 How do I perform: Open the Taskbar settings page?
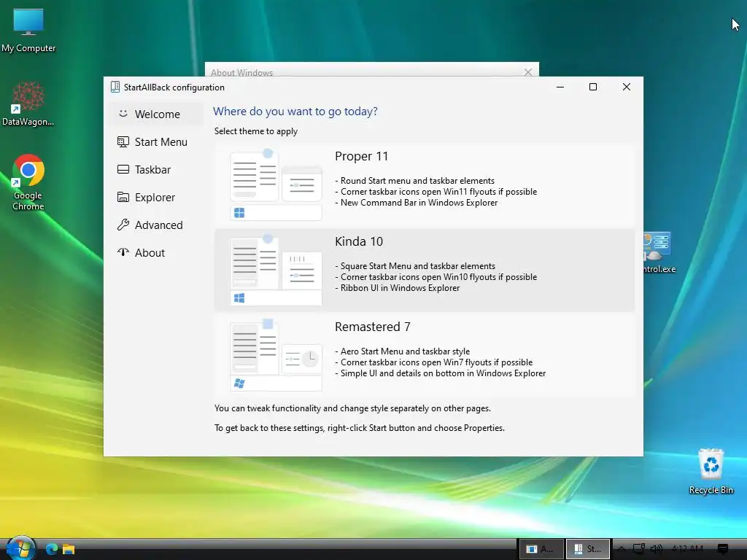point(155,169)
